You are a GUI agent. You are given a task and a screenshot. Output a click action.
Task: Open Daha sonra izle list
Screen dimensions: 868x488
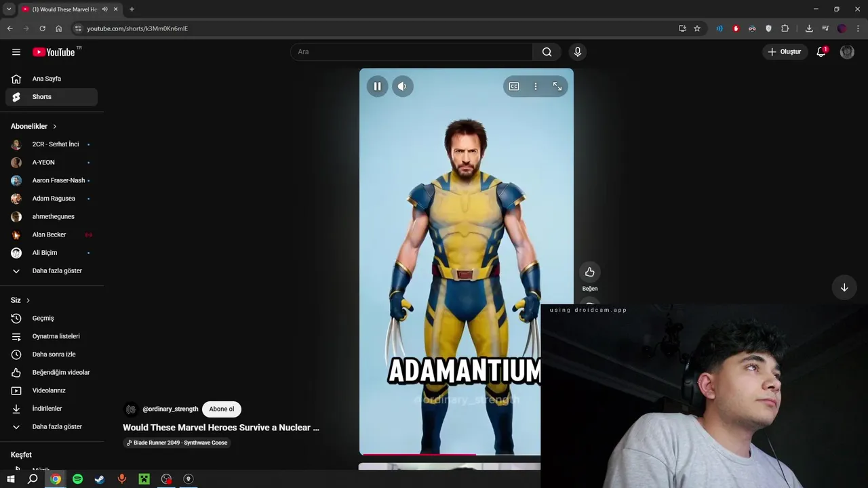click(52, 354)
